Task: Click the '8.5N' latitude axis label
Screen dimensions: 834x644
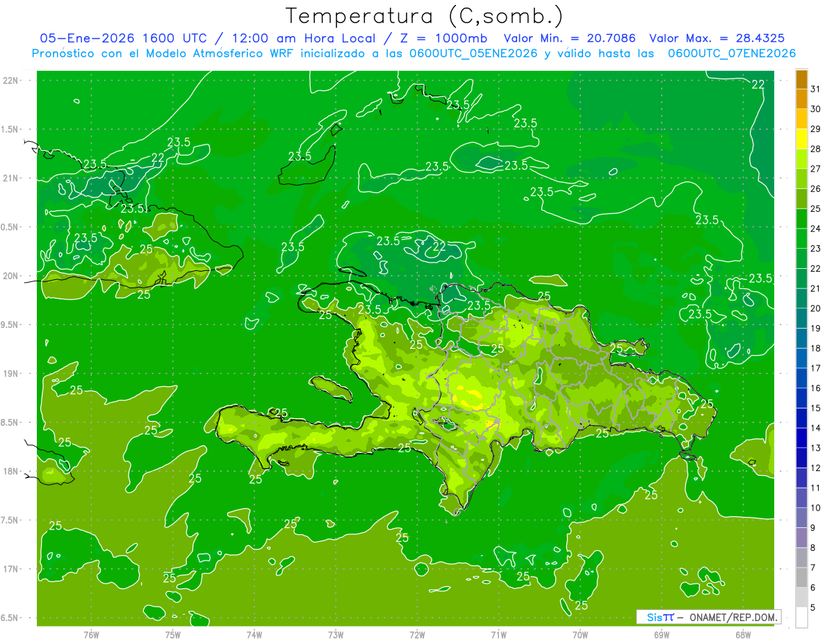Action: (10, 423)
